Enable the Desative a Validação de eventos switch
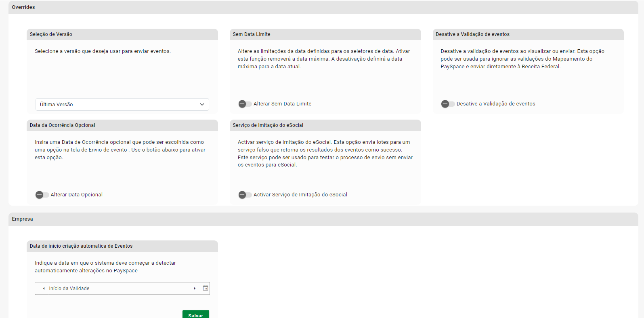The width and height of the screenshot is (644, 318). [447, 104]
